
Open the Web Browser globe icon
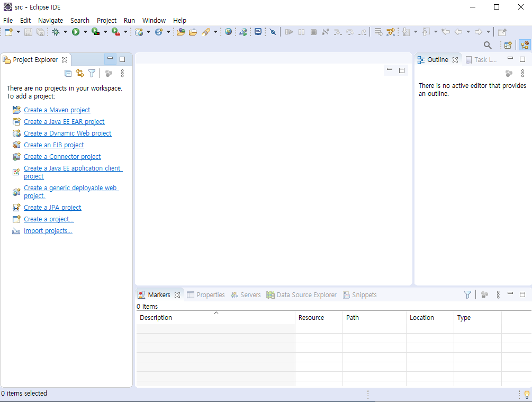[x=228, y=32]
